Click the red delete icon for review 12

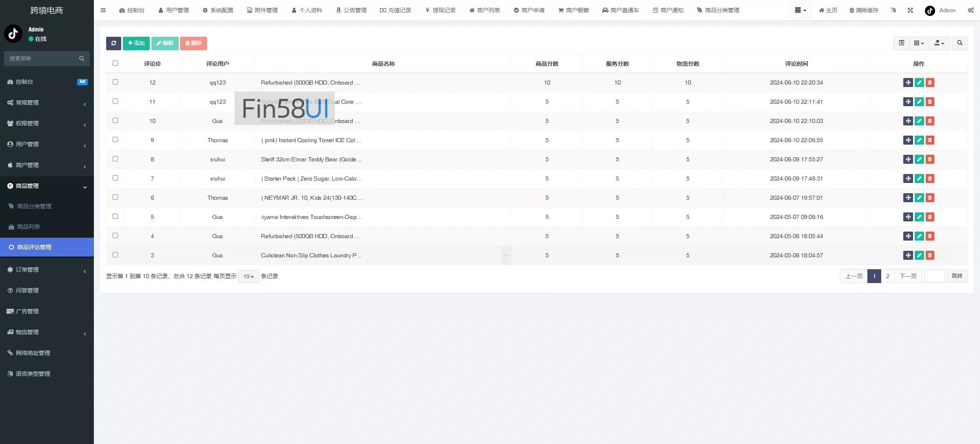[x=930, y=83]
